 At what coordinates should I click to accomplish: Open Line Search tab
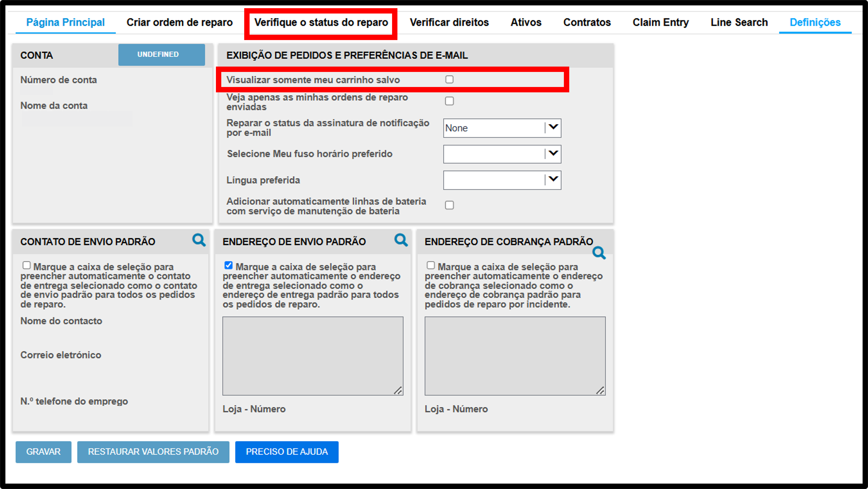(x=739, y=22)
